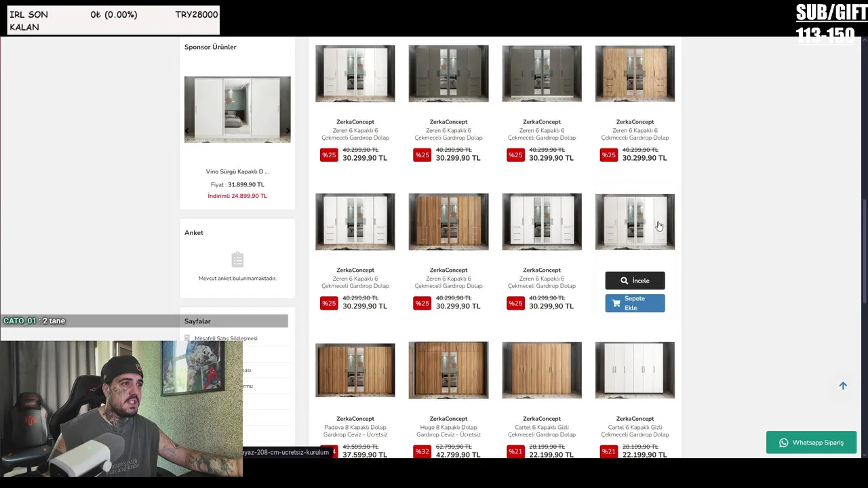Click the previous arrow on sponsor product carousel
The image size is (868, 488).
pyautogui.click(x=188, y=131)
